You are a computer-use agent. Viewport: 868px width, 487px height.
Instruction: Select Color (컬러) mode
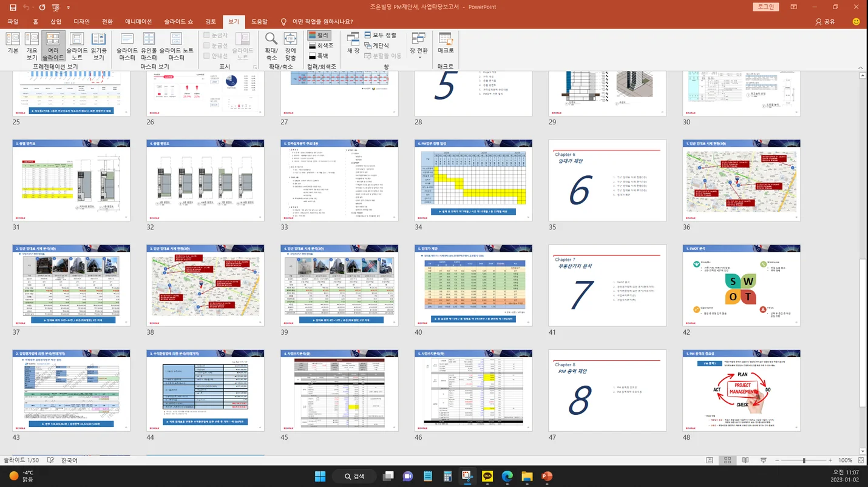click(319, 35)
